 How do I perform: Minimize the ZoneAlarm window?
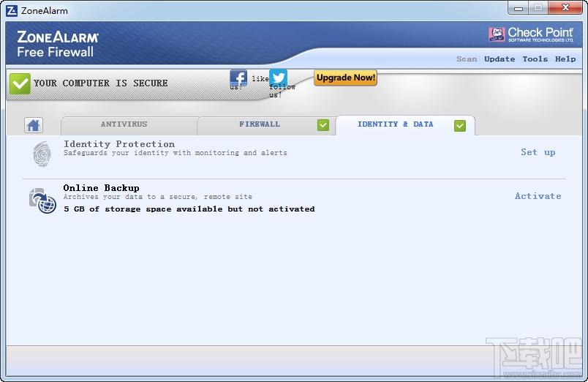[519, 8]
